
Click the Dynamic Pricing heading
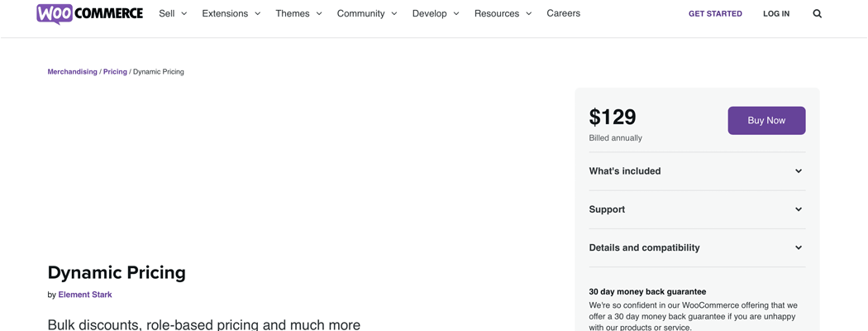tap(117, 273)
